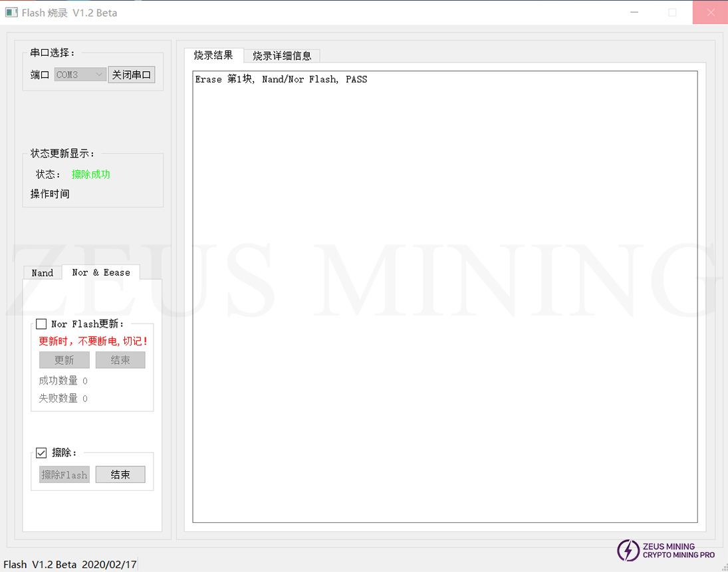
Task: Select the Nor & Eease tab
Action: [x=101, y=272]
